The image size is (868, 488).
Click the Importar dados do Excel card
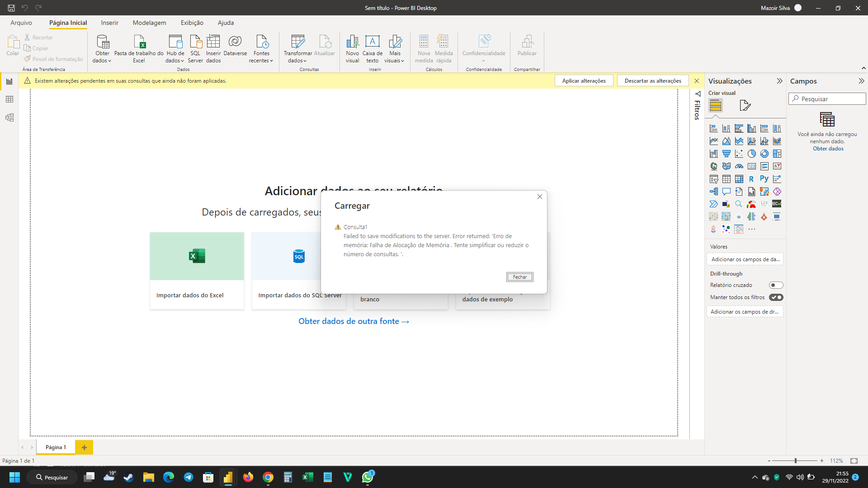[197, 271]
